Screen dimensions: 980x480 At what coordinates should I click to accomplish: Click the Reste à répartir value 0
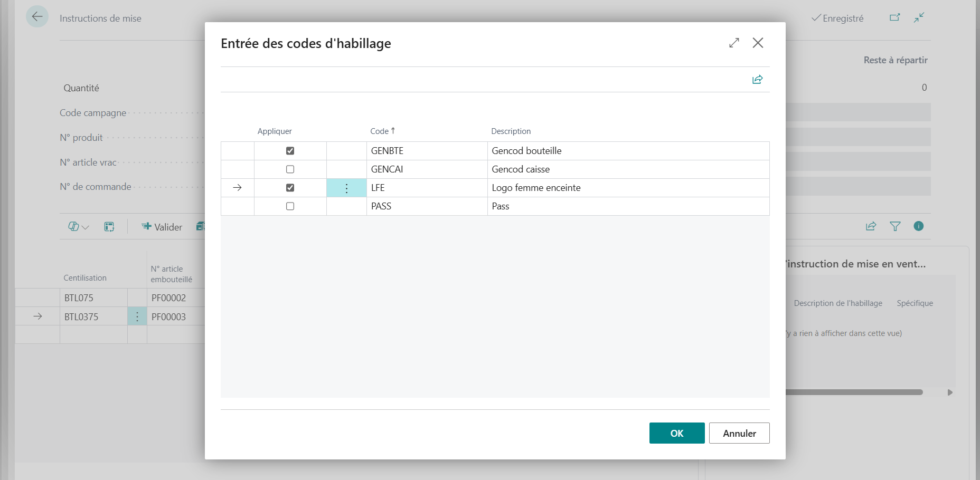[x=924, y=88]
